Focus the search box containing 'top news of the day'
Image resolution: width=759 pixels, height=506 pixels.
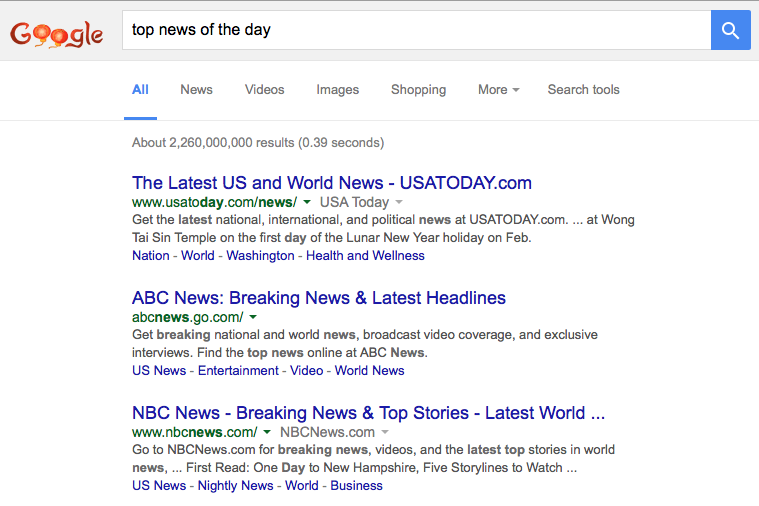tap(416, 30)
